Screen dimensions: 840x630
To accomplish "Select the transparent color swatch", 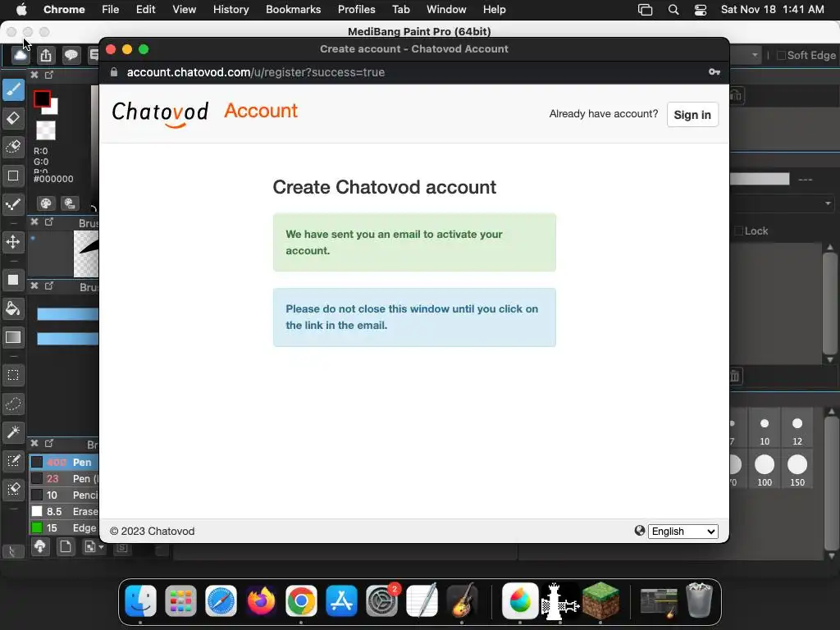I will (46, 130).
